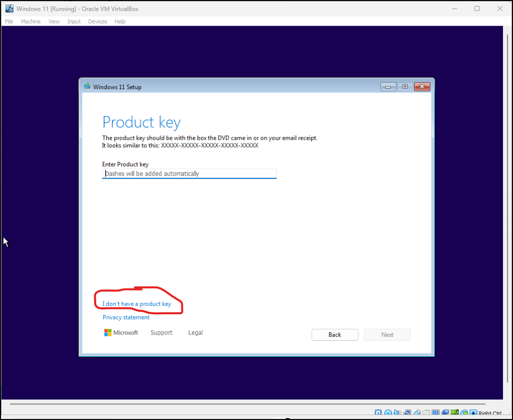Click the audio status icon
Screen dimensions: 513x420
tap(397, 413)
